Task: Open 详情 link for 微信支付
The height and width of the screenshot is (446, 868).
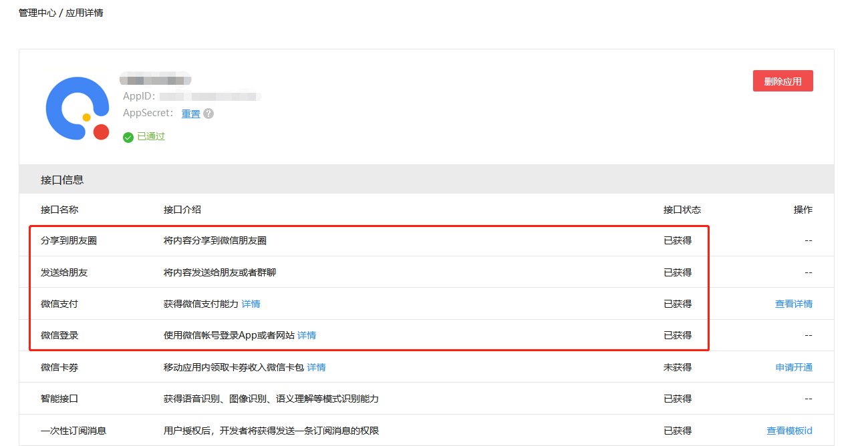Action: coord(251,304)
